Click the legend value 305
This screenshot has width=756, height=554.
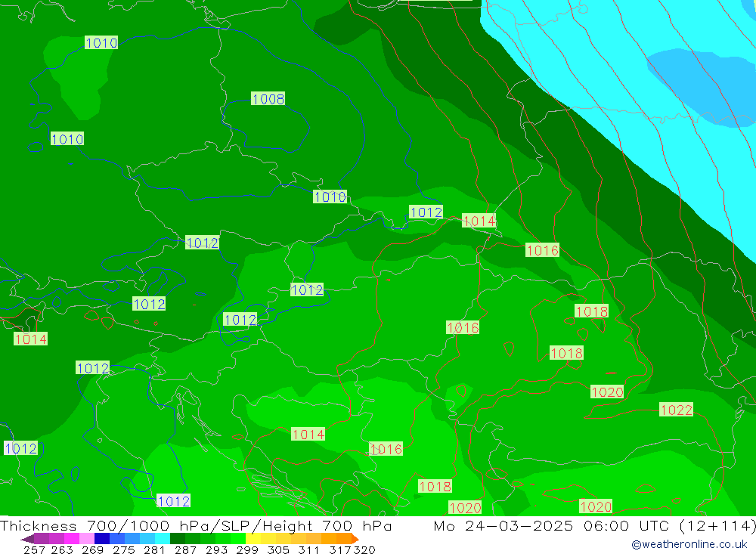click(277, 549)
